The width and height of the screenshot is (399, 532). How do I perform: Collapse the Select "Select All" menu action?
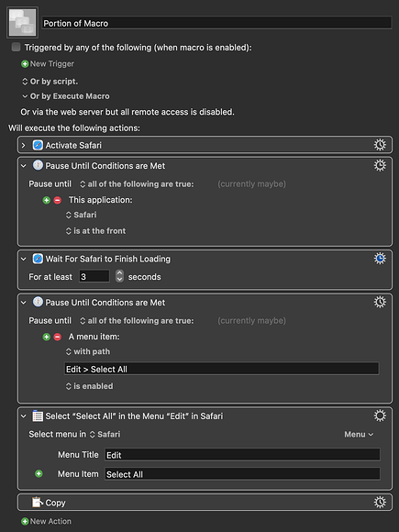tap(24, 416)
